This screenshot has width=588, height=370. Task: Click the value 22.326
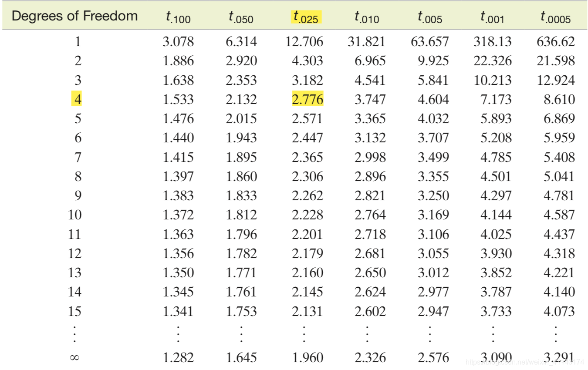493,61
